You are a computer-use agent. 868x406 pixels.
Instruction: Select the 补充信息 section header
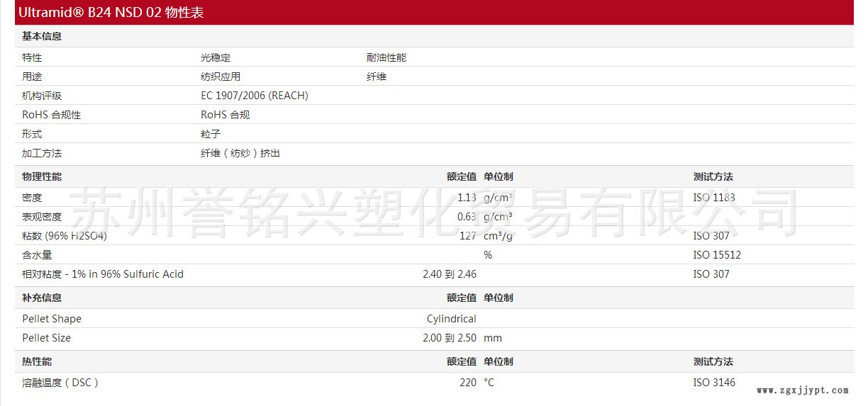click(x=42, y=298)
